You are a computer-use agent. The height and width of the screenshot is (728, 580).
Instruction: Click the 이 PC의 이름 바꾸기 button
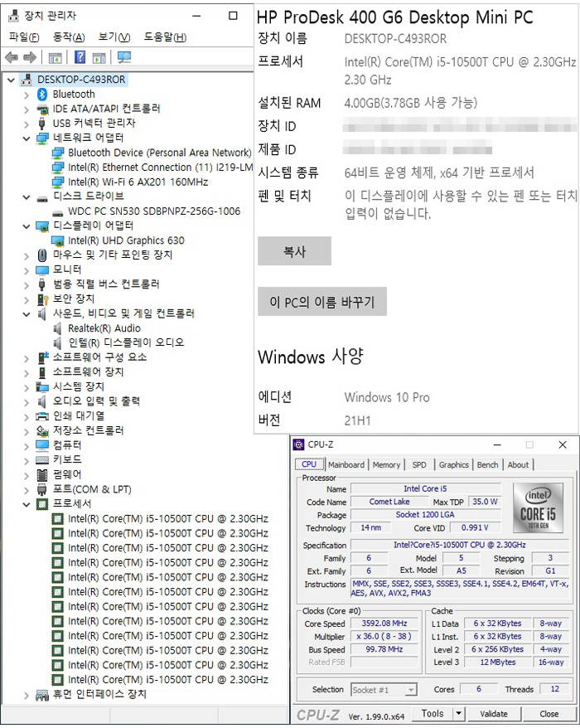(x=322, y=302)
